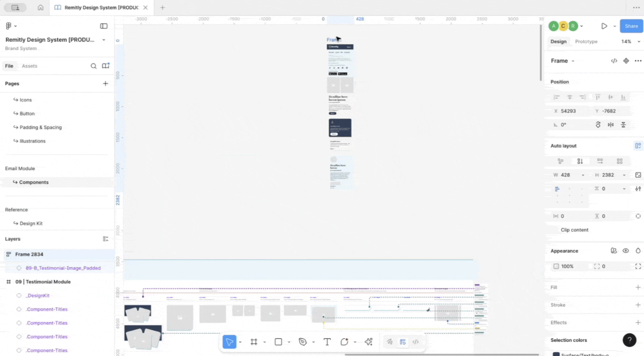The width and height of the screenshot is (644, 356).
Task: Set horizontal auto layout direction
Action: 600,161
